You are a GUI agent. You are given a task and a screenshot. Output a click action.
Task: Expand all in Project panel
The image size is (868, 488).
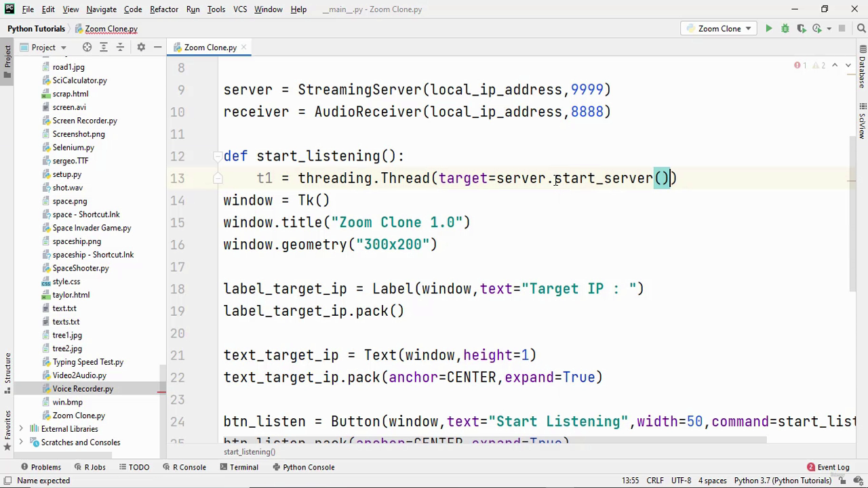104,47
